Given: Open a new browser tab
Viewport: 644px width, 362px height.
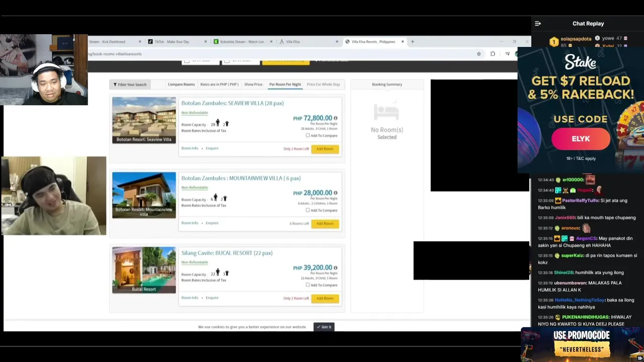Looking at the screenshot, I should 413,42.
